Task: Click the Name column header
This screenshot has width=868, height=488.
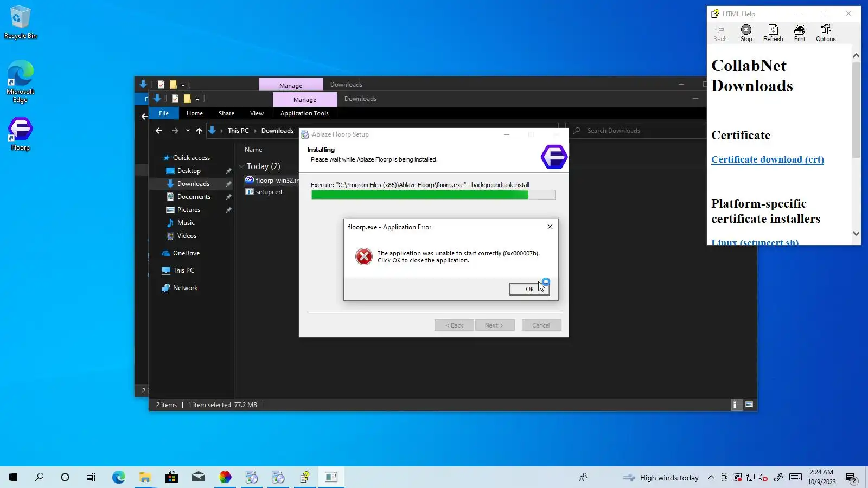Action: (x=253, y=150)
